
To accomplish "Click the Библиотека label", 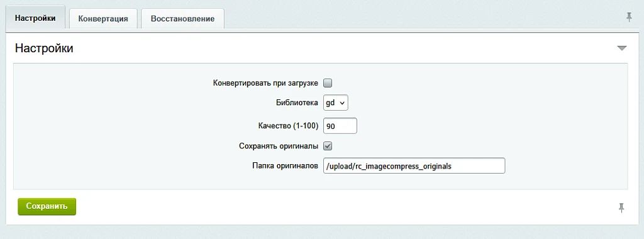I will tap(297, 103).
